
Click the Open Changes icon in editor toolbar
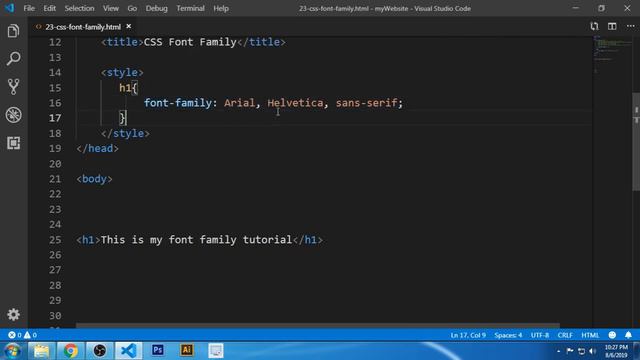point(594,26)
